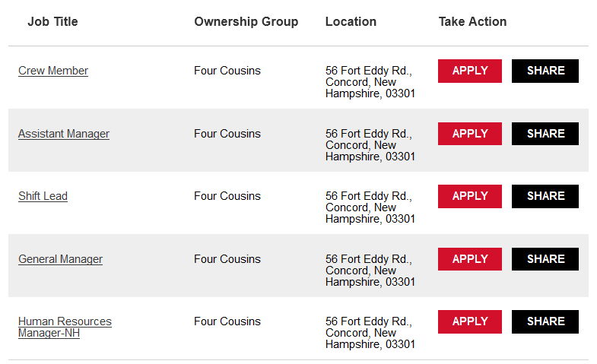This screenshot has height=364, width=597.
Task: Apply for the Shift Lead position
Action: point(469,196)
